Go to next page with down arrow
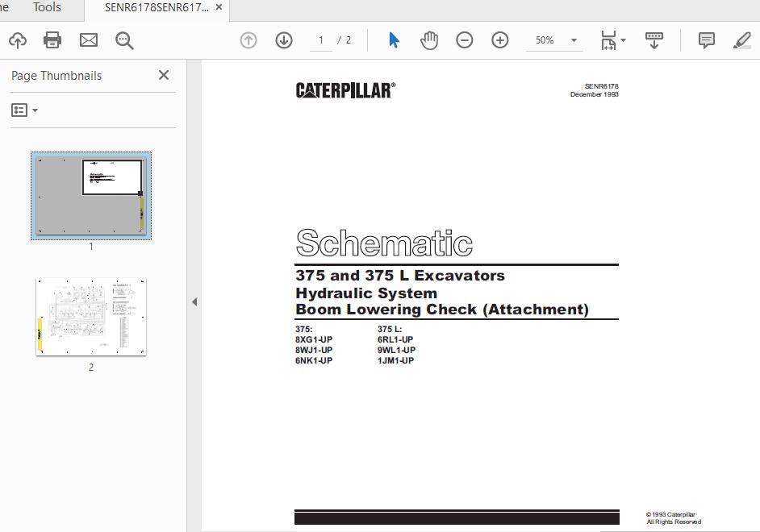760x532 pixels. coord(284,39)
